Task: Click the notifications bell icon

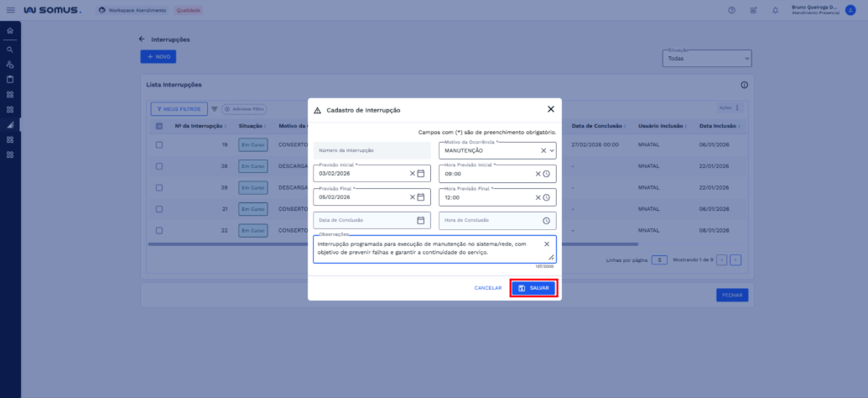Action: click(x=775, y=10)
